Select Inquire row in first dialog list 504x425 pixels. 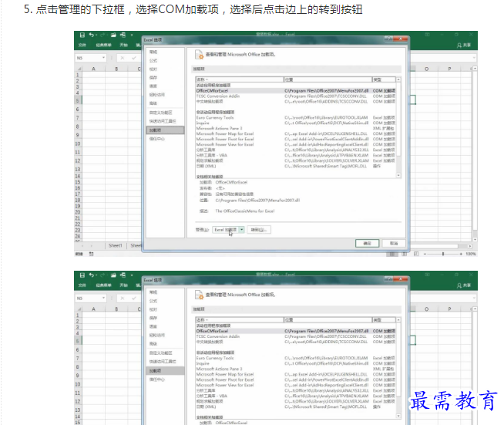tap(295, 123)
